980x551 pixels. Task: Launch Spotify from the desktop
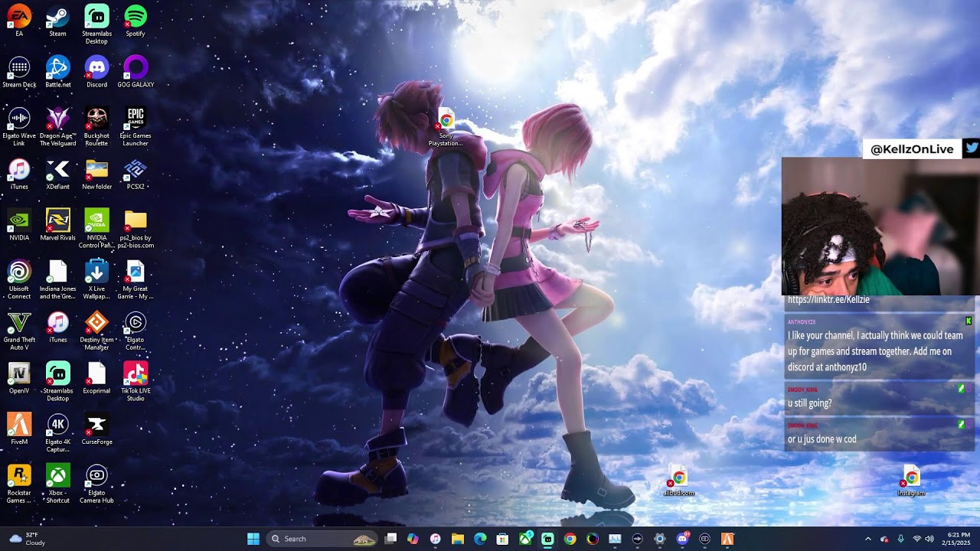pyautogui.click(x=136, y=18)
